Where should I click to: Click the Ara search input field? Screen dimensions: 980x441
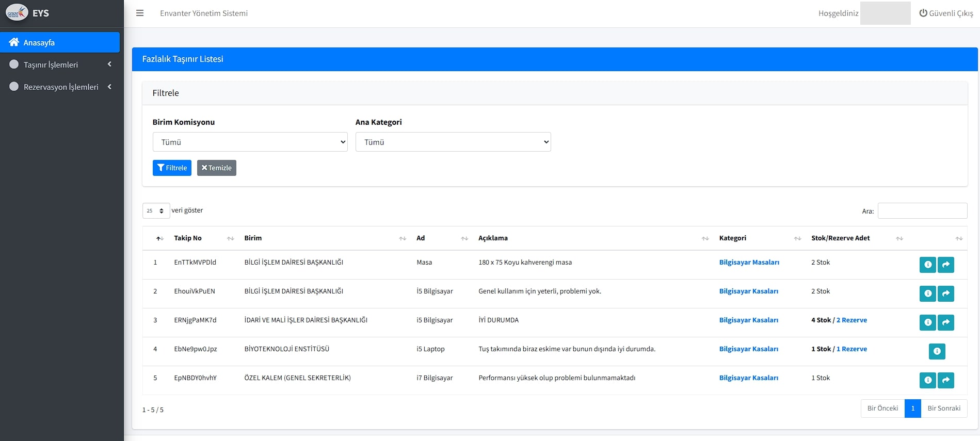(922, 210)
